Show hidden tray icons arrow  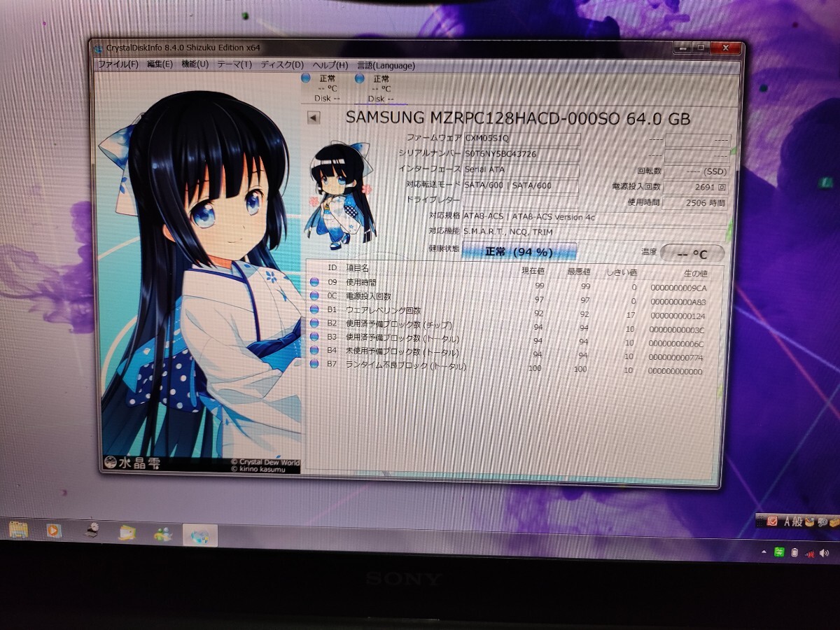[x=763, y=552]
